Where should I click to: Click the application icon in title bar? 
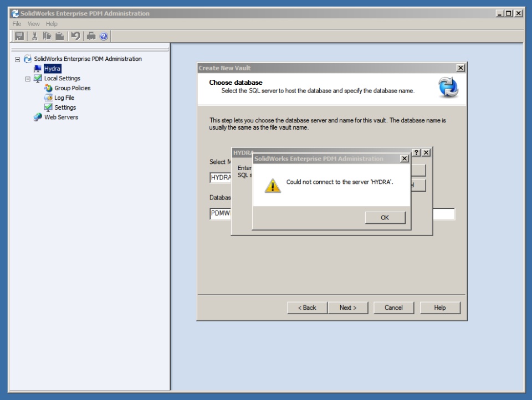pos(16,13)
